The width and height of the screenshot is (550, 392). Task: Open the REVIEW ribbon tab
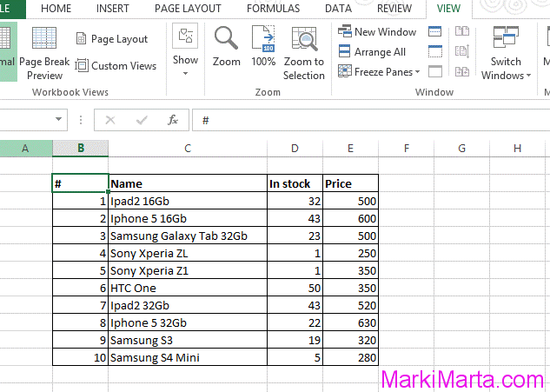(x=394, y=9)
